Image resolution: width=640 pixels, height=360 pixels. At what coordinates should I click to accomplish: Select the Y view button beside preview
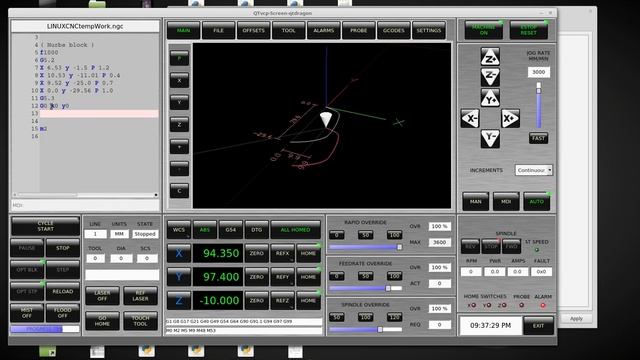click(179, 102)
